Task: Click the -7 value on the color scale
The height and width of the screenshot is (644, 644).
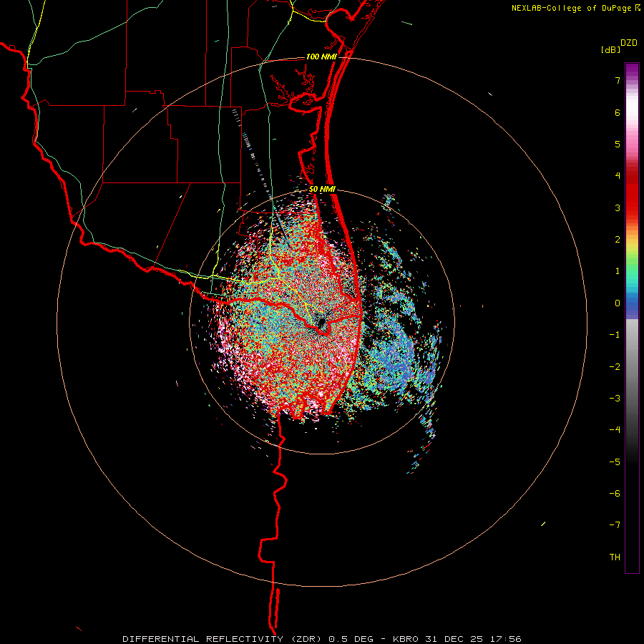Action: (615, 525)
